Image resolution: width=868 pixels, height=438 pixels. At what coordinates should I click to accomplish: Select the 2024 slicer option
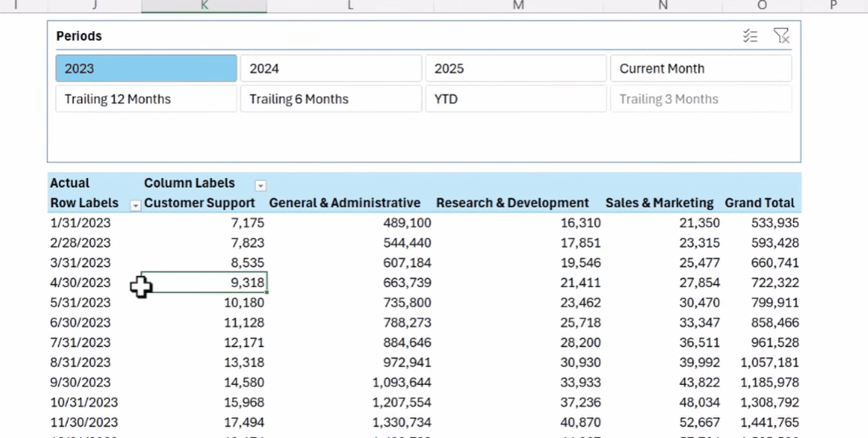click(330, 68)
